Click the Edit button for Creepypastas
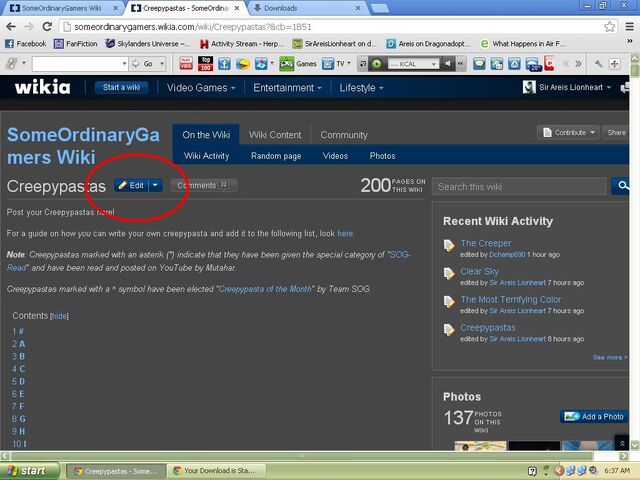This screenshot has width=640, height=480. coord(131,185)
